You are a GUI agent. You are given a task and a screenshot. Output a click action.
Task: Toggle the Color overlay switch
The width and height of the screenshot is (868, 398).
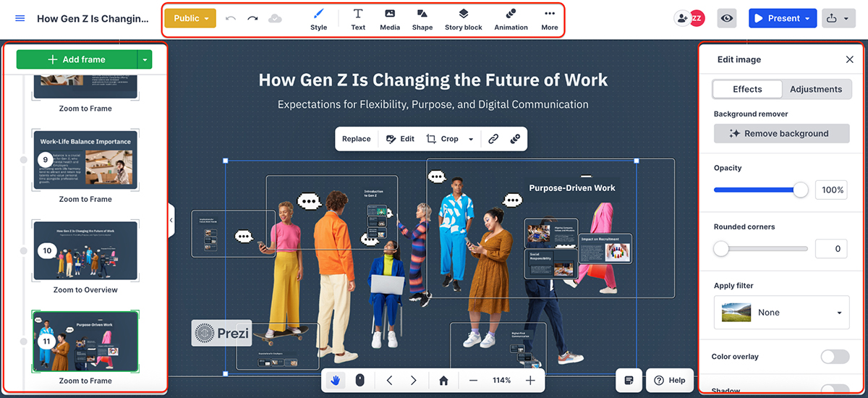pyautogui.click(x=835, y=357)
